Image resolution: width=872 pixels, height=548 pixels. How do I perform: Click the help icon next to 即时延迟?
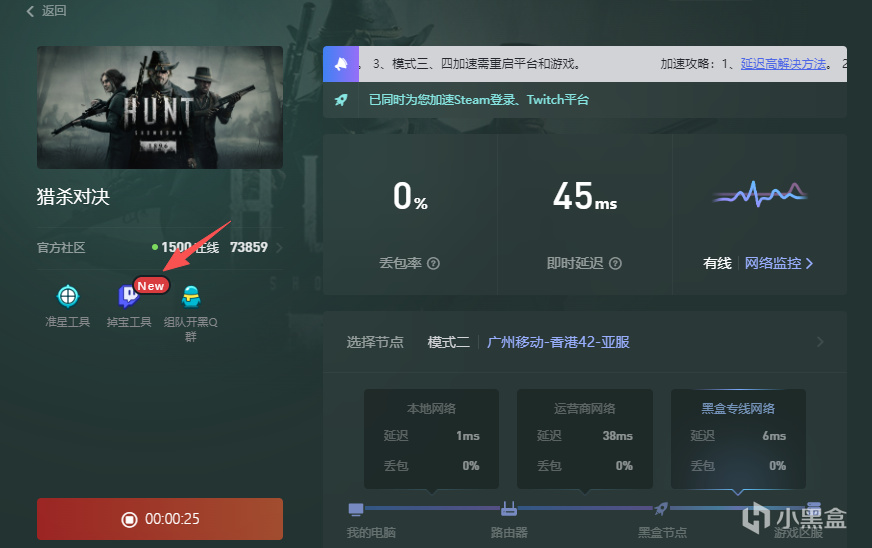click(x=615, y=263)
